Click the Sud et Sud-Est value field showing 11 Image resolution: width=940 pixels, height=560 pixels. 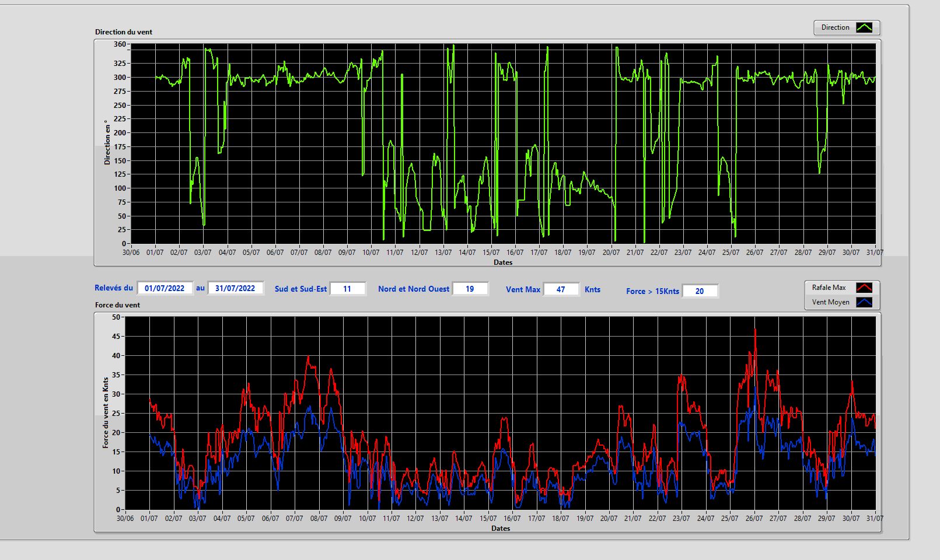coord(347,289)
